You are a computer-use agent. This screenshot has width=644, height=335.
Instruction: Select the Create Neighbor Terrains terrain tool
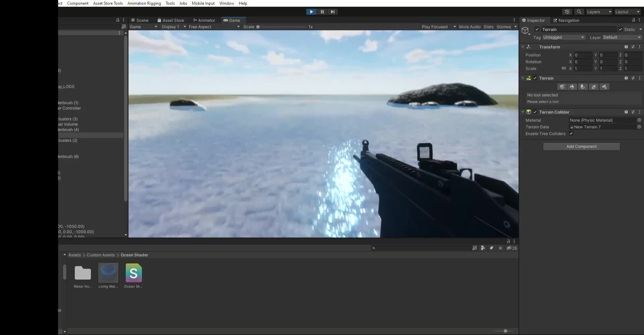pos(562,87)
